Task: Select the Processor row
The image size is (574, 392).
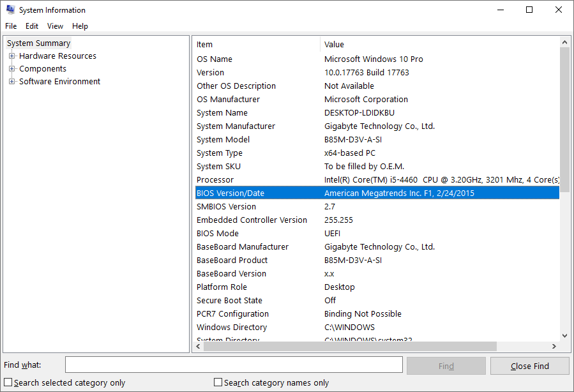Action: click(377, 179)
